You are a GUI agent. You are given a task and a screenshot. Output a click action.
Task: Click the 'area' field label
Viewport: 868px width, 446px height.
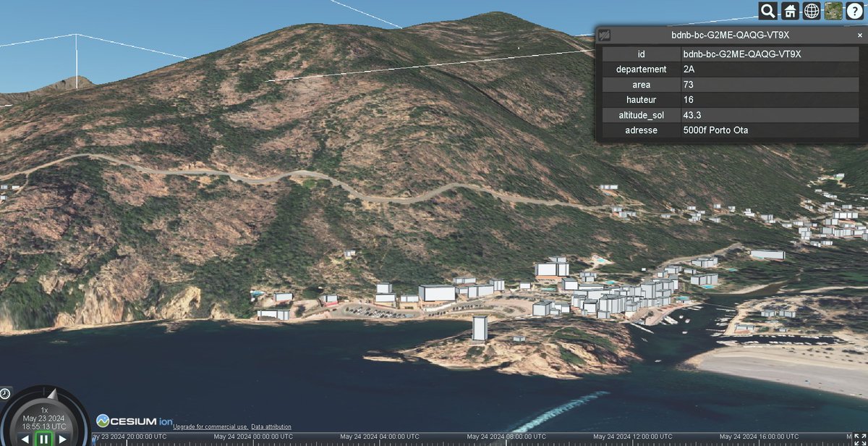[x=641, y=85]
